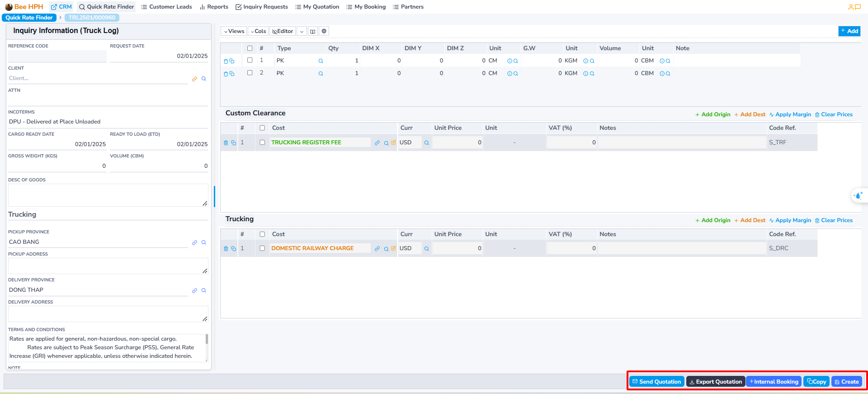Toggle select-all checkbox in package table header
The width and height of the screenshot is (868, 394).
click(250, 48)
